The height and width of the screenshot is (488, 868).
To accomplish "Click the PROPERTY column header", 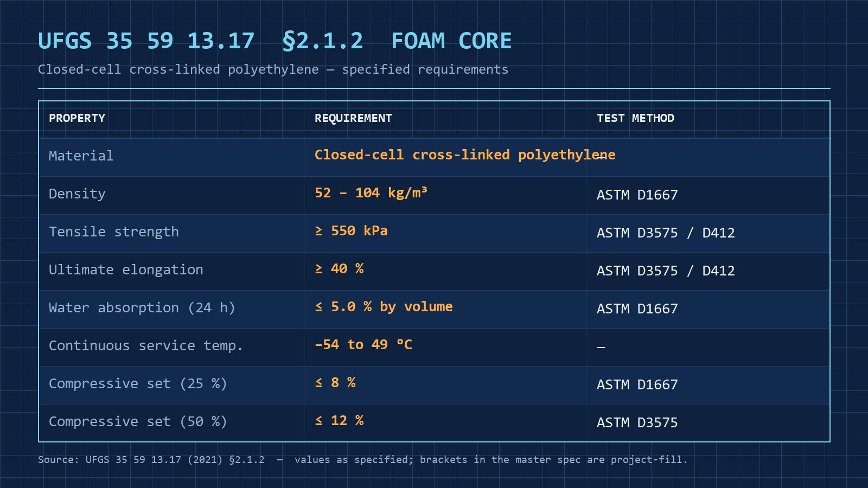I will click(77, 118).
